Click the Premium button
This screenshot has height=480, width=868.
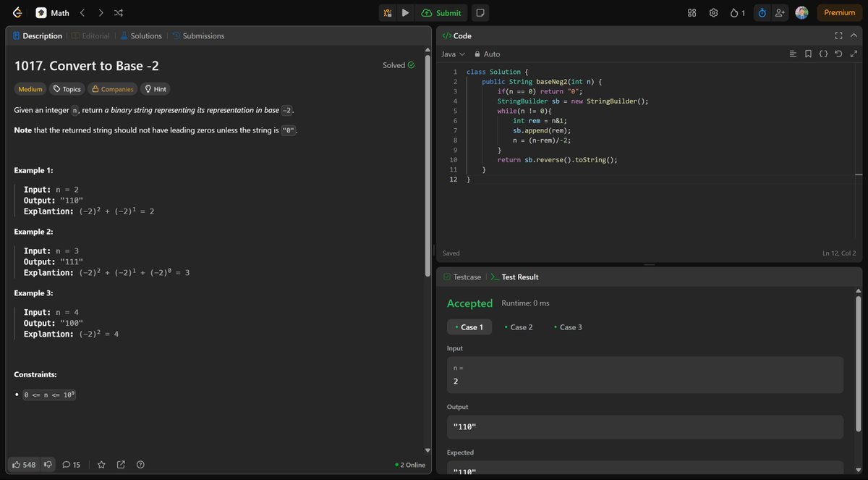coord(839,12)
